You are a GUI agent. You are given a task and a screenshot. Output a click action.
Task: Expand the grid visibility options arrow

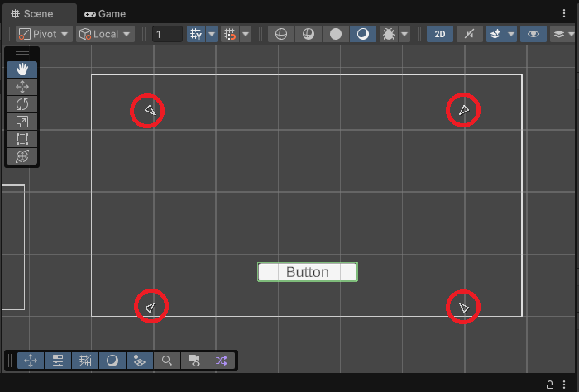click(x=212, y=35)
